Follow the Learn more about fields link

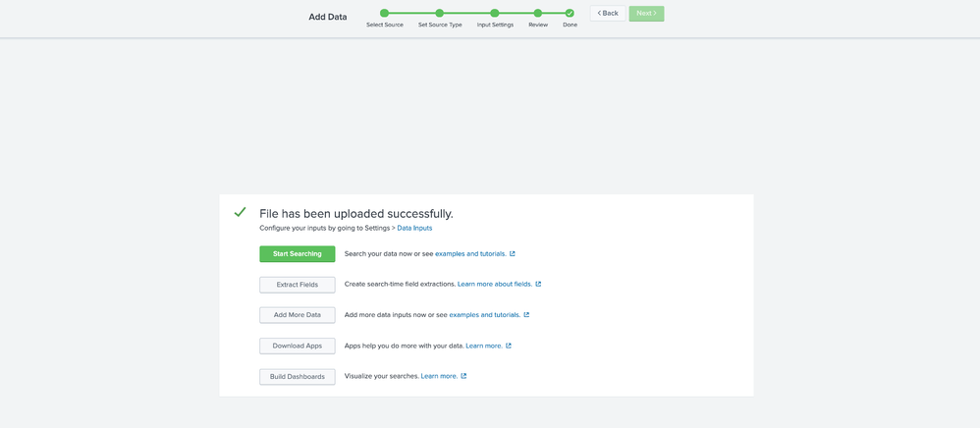[495, 285]
